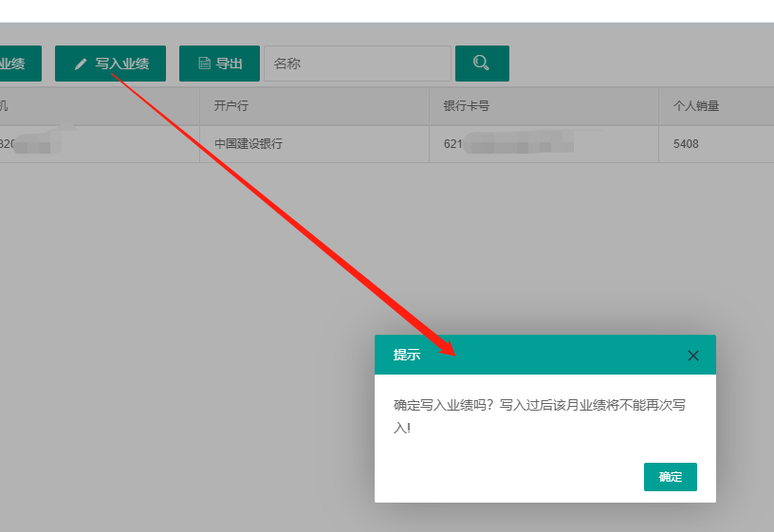Click the column divider between 开户行 and 银行卡号
The height and width of the screenshot is (532, 774).
tap(429, 106)
